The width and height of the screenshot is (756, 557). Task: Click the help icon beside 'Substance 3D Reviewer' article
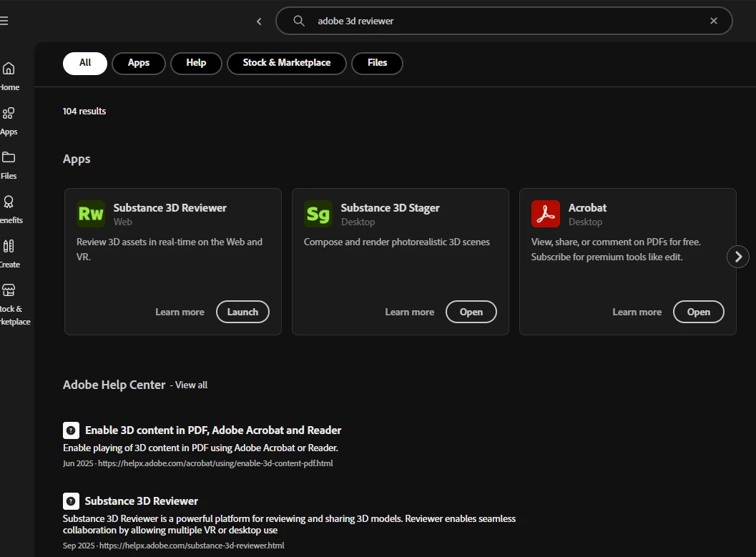click(x=71, y=501)
